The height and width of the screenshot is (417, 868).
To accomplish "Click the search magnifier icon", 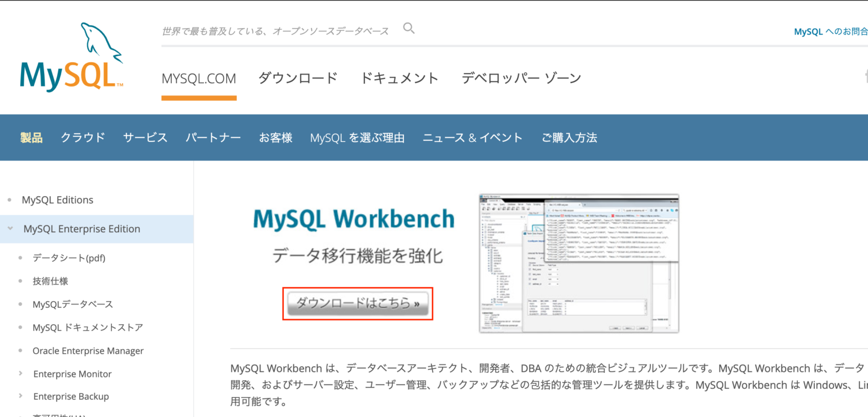I will [409, 28].
